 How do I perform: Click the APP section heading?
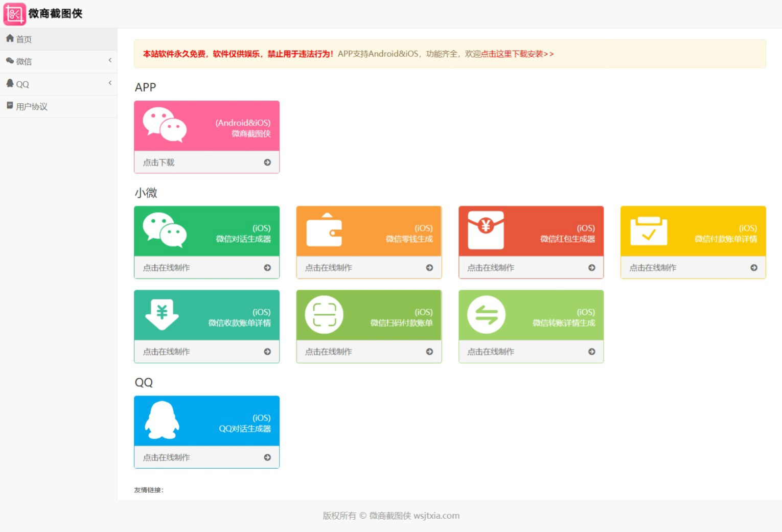145,87
